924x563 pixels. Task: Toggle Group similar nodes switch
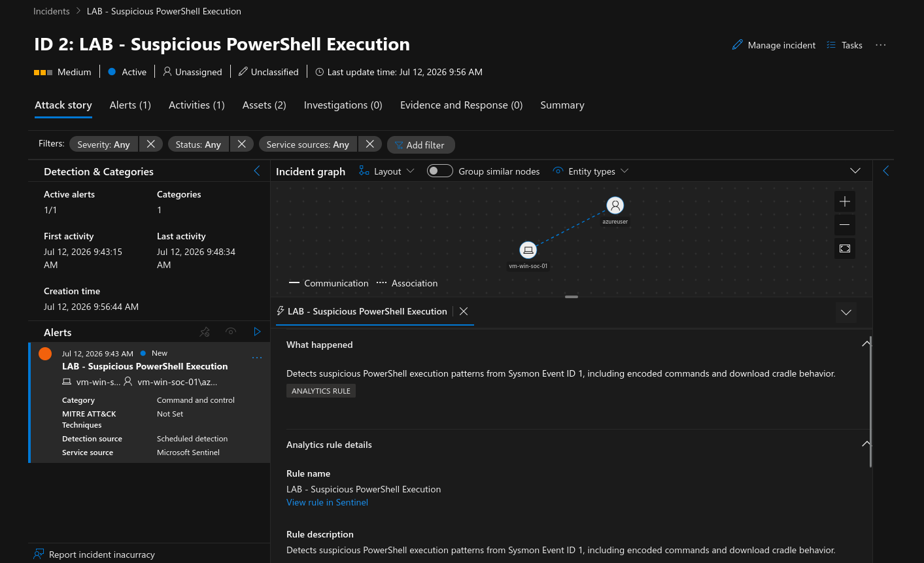tap(440, 171)
